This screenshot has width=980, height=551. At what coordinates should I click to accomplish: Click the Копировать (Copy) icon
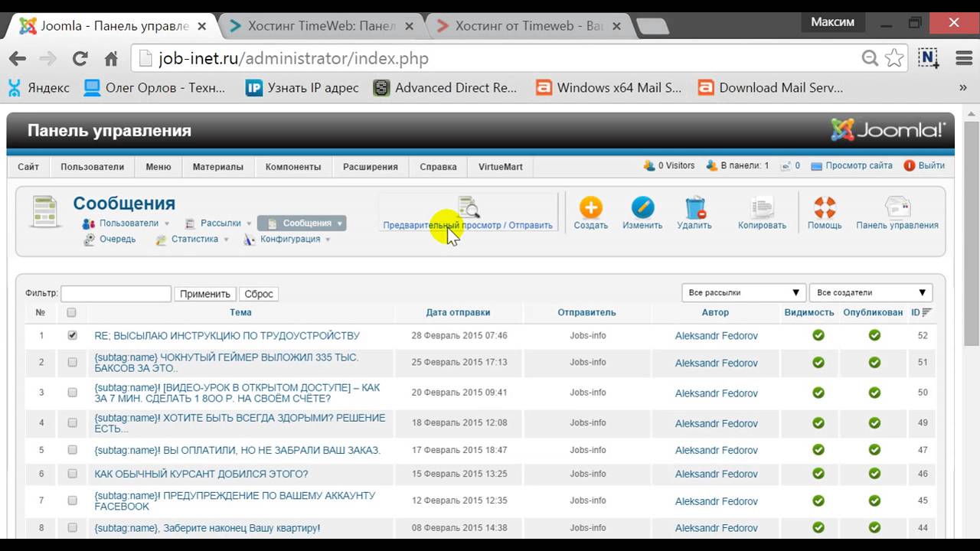tap(762, 207)
